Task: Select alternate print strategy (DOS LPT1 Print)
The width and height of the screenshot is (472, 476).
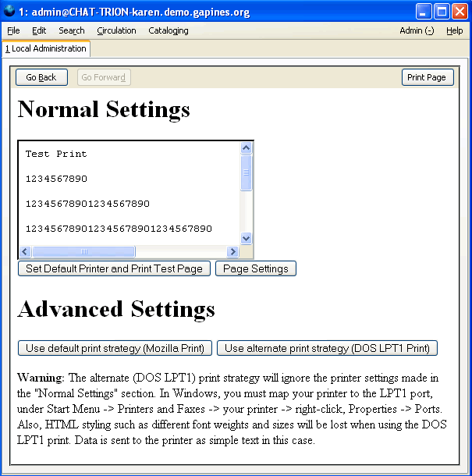Action: [327, 348]
